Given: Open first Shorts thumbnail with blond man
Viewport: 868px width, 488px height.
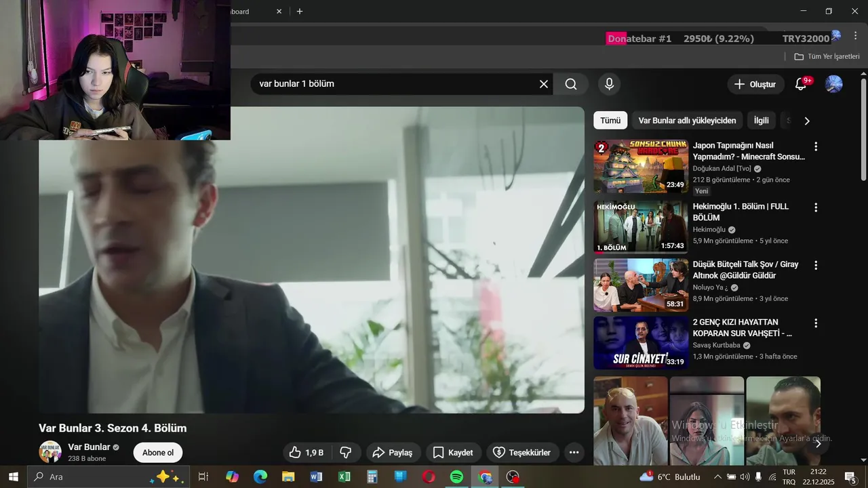Looking at the screenshot, I should 631,420.
